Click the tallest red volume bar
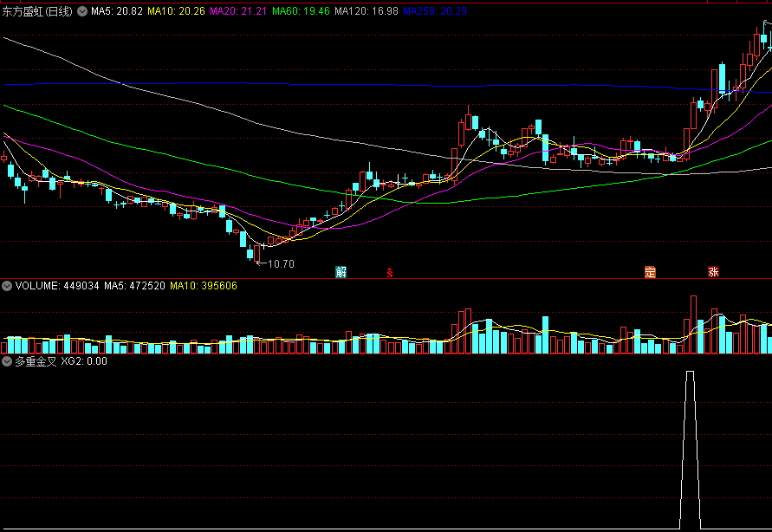 694,325
